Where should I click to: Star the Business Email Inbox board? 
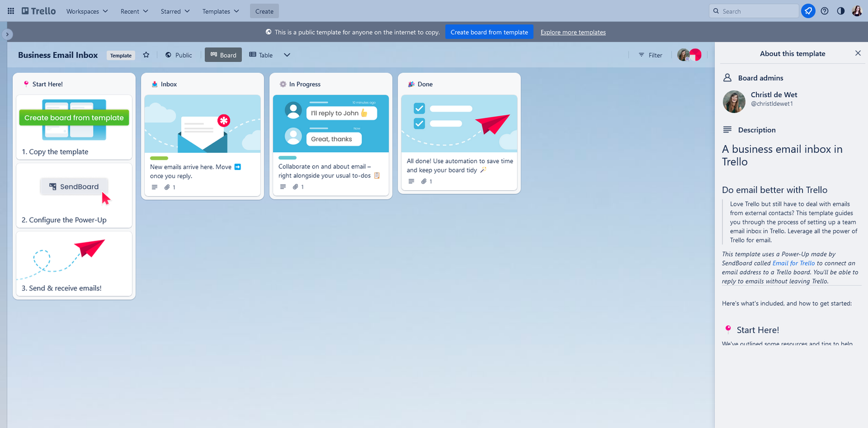146,54
